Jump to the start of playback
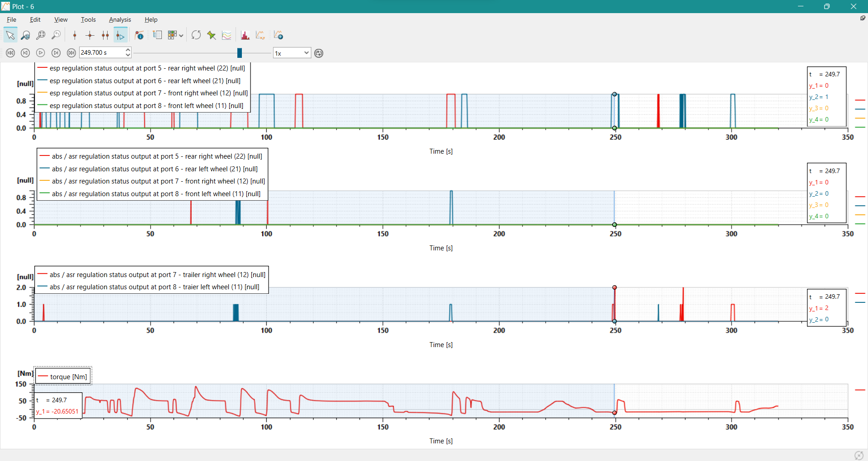Image resolution: width=868 pixels, height=461 pixels. click(10, 53)
